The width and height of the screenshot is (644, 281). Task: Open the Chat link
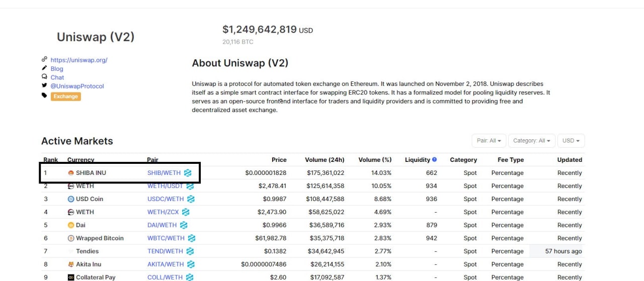[57, 77]
